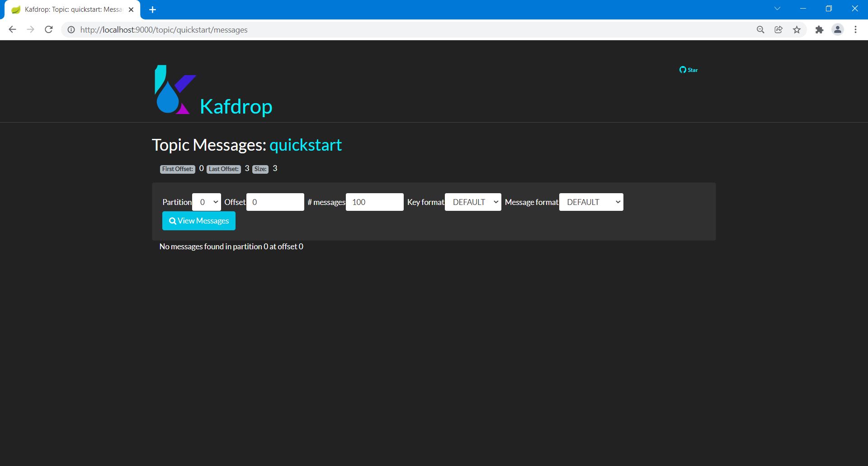Click the Kafdrop logo icon
This screenshot has height=466, width=868.
(x=175, y=90)
